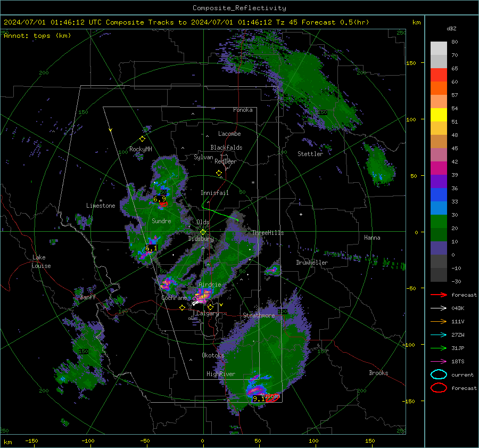Click the green 31JP track arrow

click(x=439, y=348)
